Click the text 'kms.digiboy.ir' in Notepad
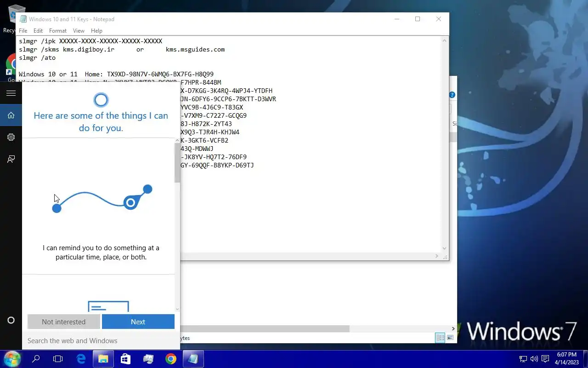The height and width of the screenshot is (368, 588). [89, 49]
